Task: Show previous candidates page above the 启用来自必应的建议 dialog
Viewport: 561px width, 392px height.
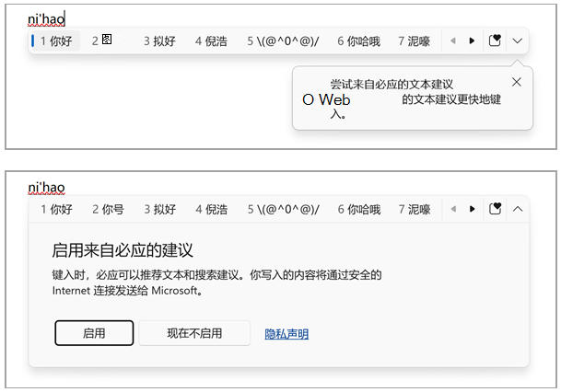Action: (452, 209)
